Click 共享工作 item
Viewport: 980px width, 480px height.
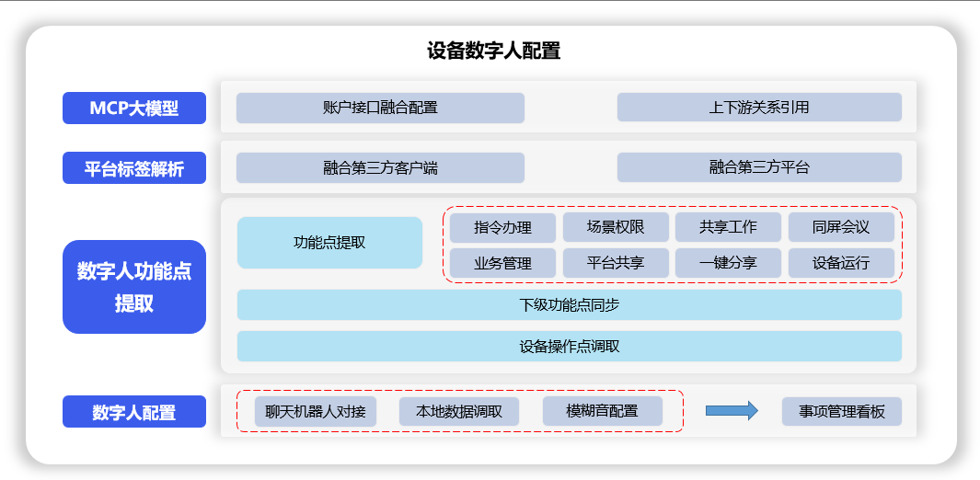point(728,227)
